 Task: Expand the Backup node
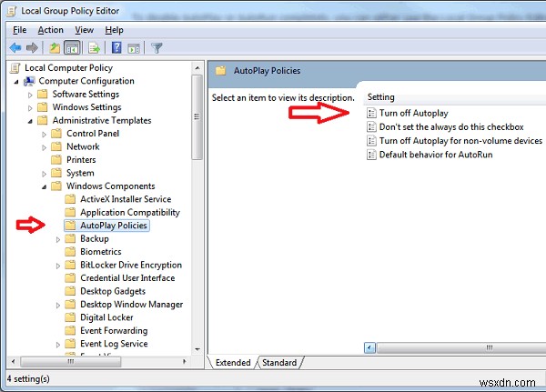click(x=58, y=239)
